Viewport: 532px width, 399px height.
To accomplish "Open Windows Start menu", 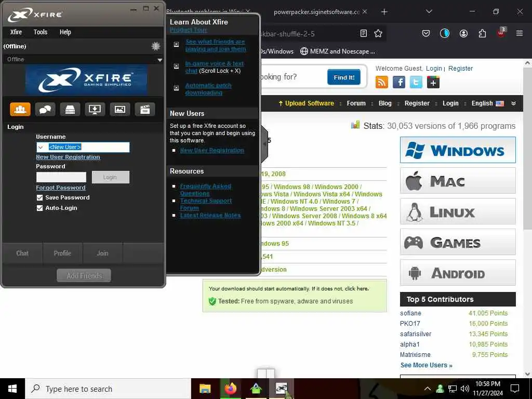I will click(x=12, y=389).
